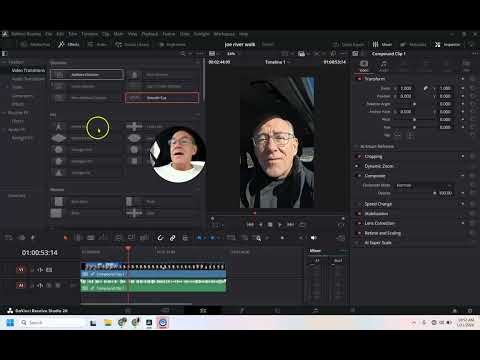The image size is (480, 360).
Task: Open the Playback menu
Action: click(150, 34)
